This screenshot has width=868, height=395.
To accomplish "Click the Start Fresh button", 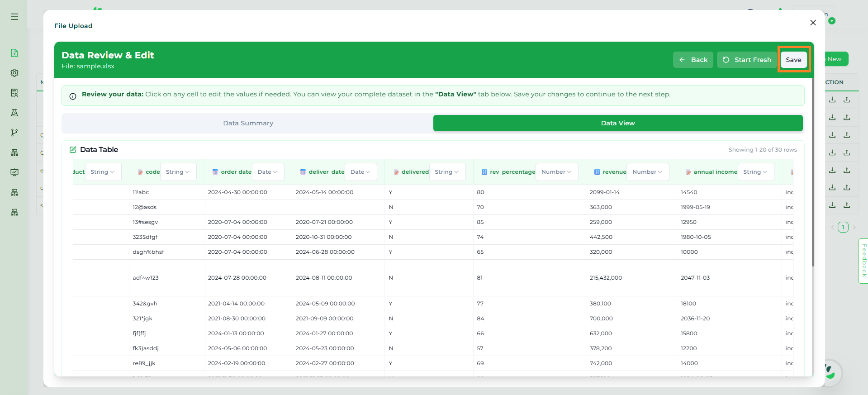I will 747,60.
